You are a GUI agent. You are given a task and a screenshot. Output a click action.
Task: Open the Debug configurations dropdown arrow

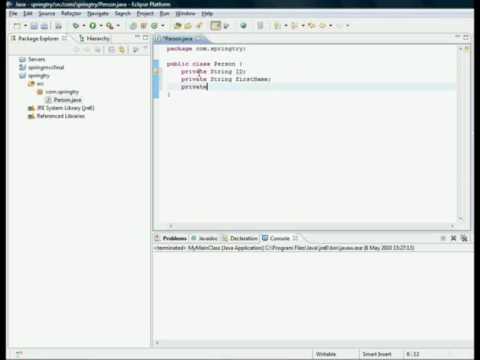84,26
